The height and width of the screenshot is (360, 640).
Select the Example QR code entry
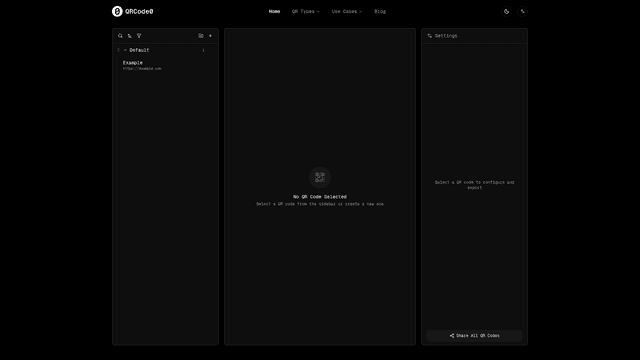[x=165, y=65]
